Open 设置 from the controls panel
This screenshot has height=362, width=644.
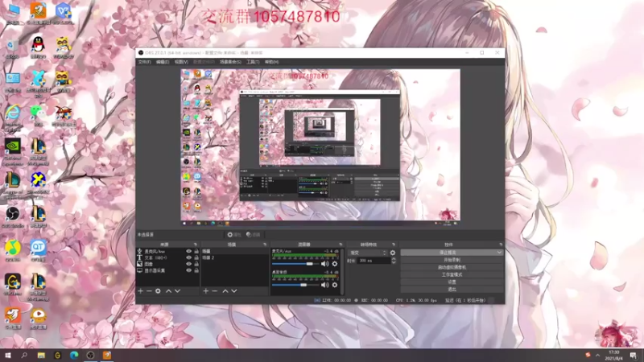tap(452, 282)
